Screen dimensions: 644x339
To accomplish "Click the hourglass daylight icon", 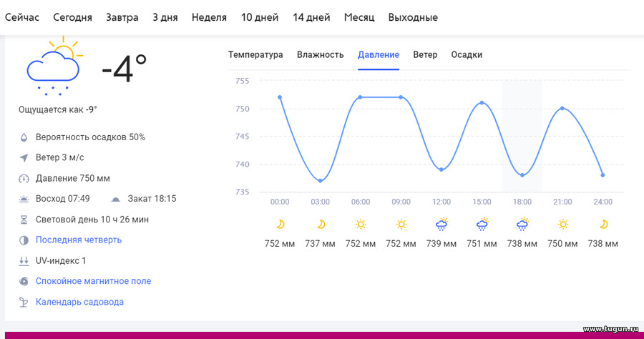I will tap(24, 220).
